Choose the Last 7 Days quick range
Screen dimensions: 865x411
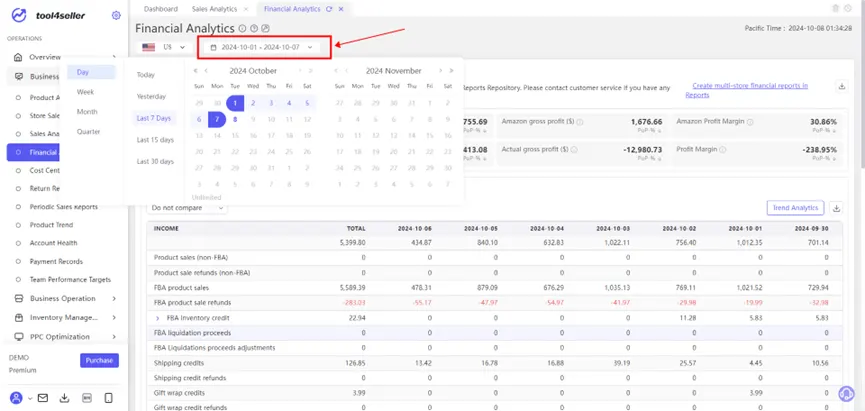(x=154, y=118)
